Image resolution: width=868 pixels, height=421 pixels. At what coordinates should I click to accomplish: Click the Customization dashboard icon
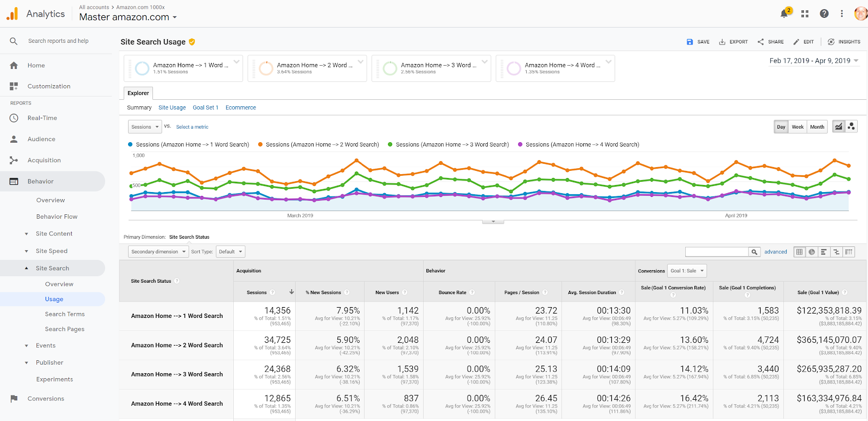pyautogui.click(x=14, y=86)
